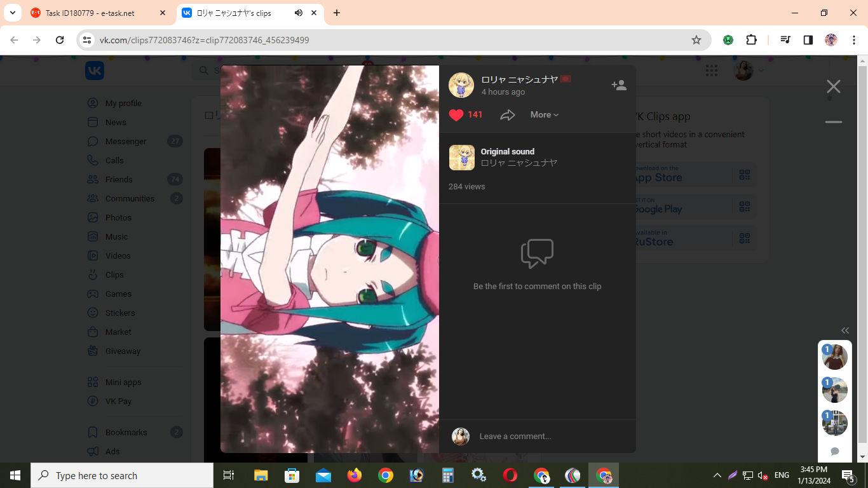
Task: Open notification center in taskbar
Action: point(848,475)
